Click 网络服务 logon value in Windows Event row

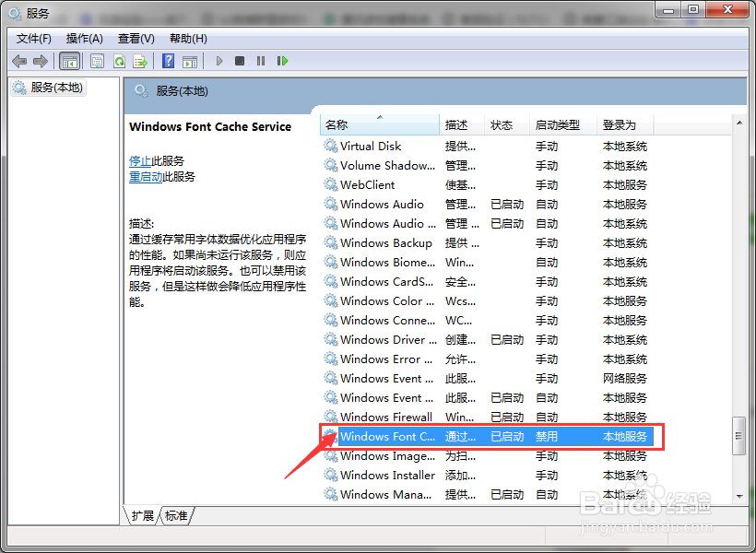[625, 379]
